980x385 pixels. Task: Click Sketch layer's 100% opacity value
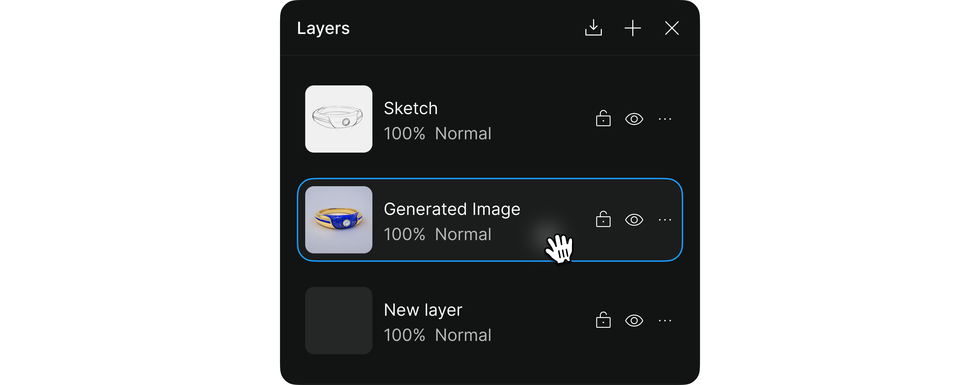point(404,134)
